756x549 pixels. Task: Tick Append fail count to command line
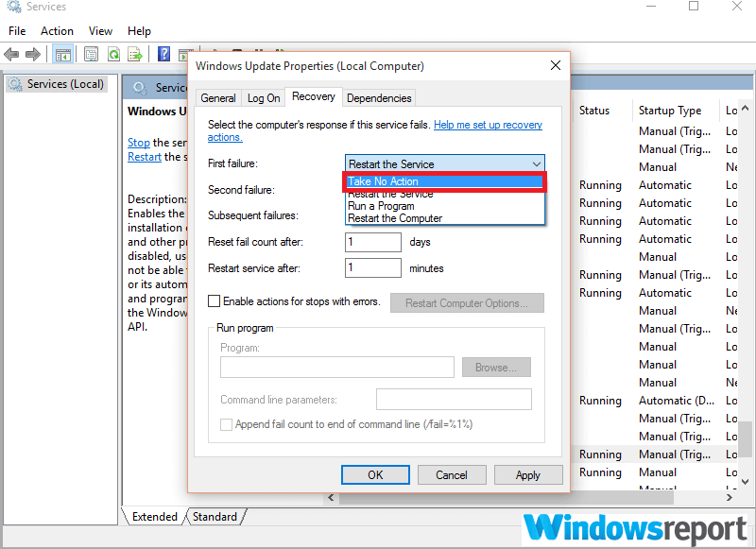click(226, 424)
